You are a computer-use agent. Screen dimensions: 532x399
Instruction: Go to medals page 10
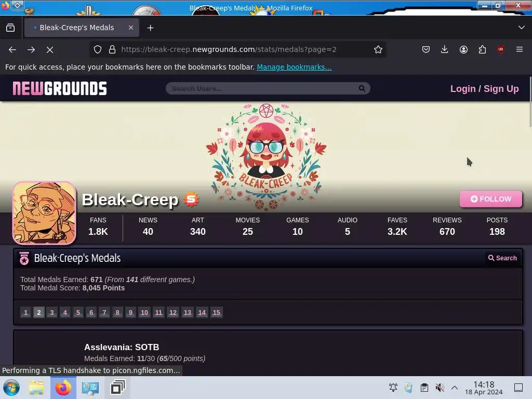[x=144, y=312]
